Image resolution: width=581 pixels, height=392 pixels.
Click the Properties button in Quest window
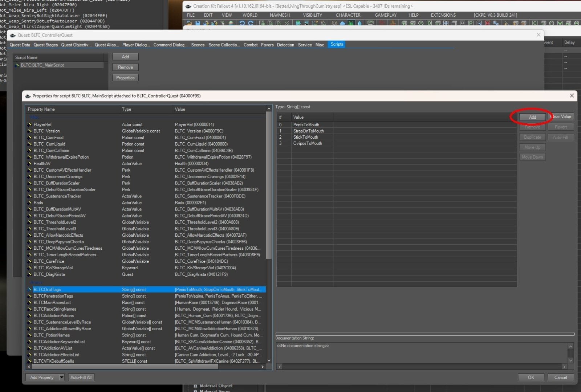click(125, 78)
